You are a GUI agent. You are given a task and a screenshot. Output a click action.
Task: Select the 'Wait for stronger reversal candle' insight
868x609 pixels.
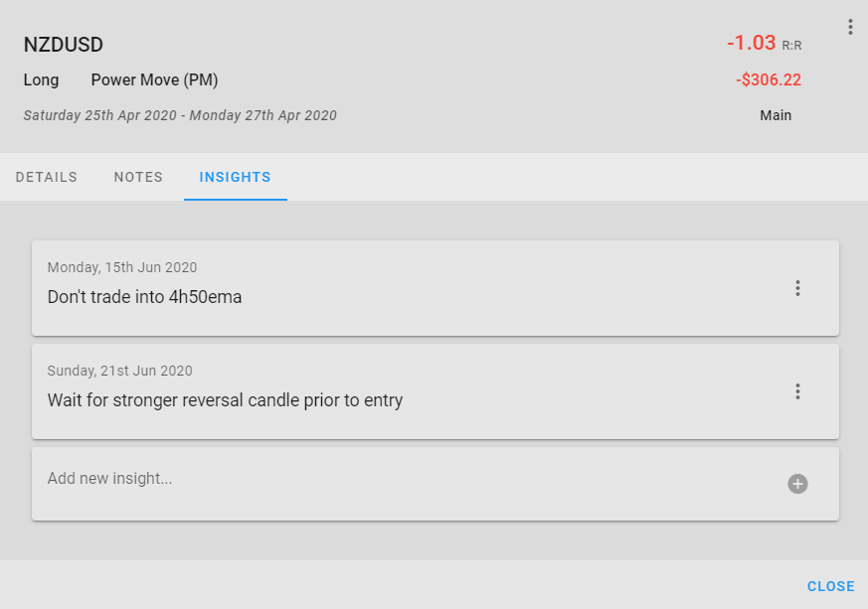pyautogui.click(x=435, y=391)
